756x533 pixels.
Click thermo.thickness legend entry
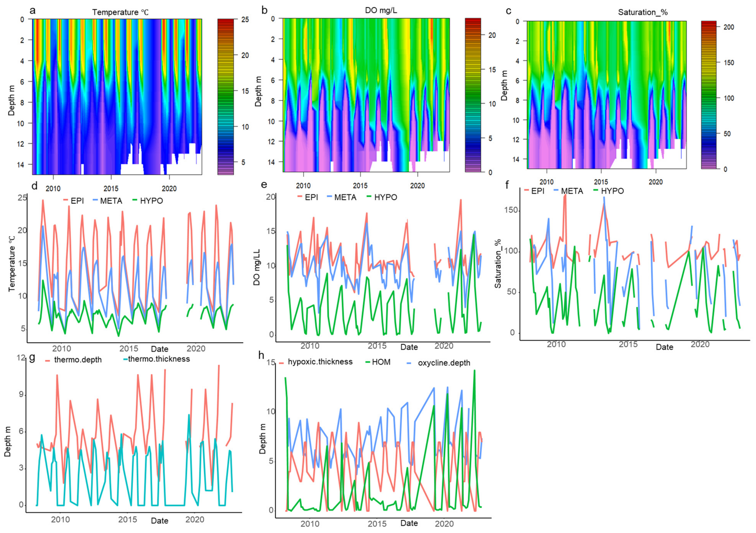(159, 359)
